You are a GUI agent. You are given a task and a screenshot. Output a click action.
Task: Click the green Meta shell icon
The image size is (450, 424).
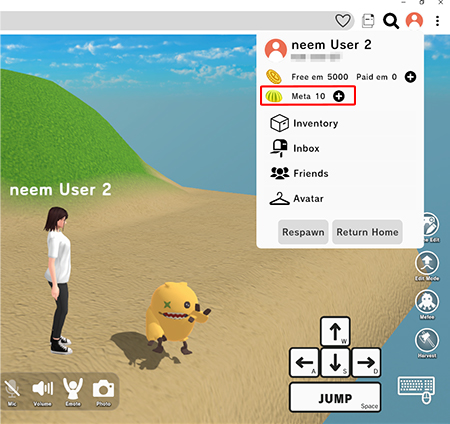coord(274,96)
